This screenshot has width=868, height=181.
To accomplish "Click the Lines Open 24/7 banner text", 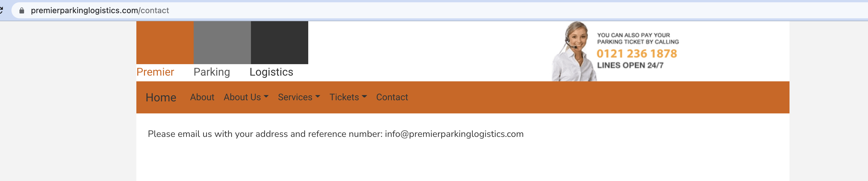I will [x=630, y=65].
